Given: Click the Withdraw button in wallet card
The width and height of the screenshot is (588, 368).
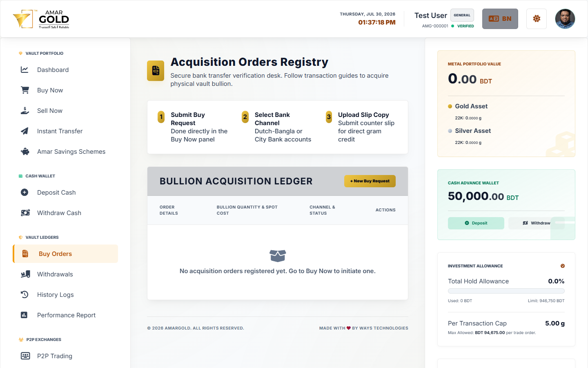Looking at the screenshot, I should pyautogui.click(x=537, y=223).
